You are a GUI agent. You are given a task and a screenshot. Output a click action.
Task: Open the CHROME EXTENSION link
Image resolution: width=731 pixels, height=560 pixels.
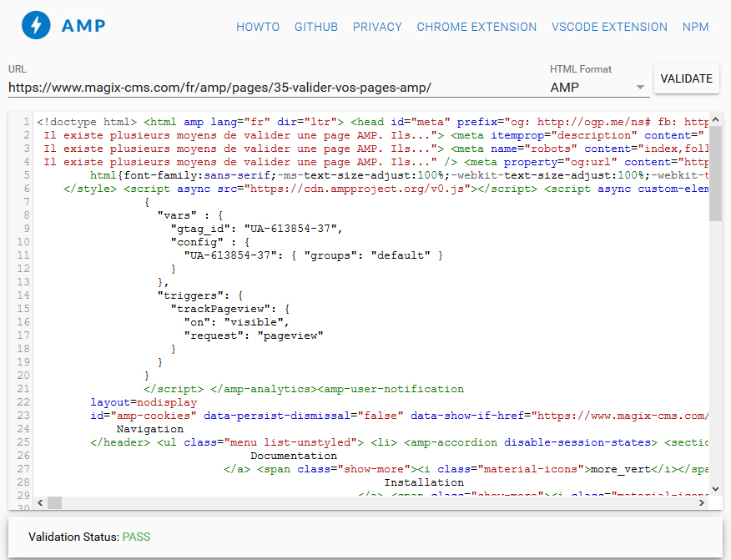[x=476, y=27]
